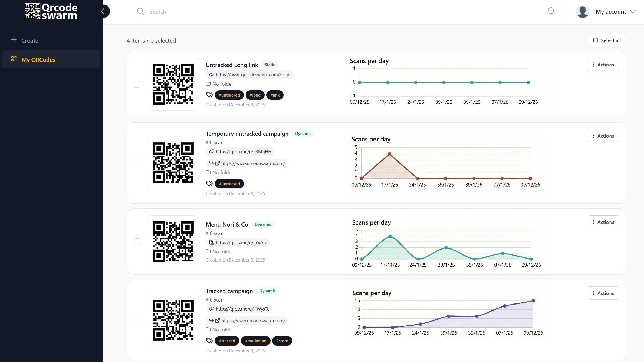Open Actions menu for Untracked Long link
The height and width of the screenshot is (362, 644).
[603, 65]
